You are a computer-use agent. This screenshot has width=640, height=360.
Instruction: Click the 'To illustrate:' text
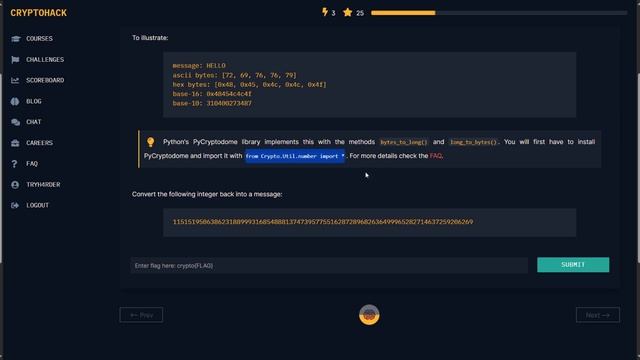point(150,38)
